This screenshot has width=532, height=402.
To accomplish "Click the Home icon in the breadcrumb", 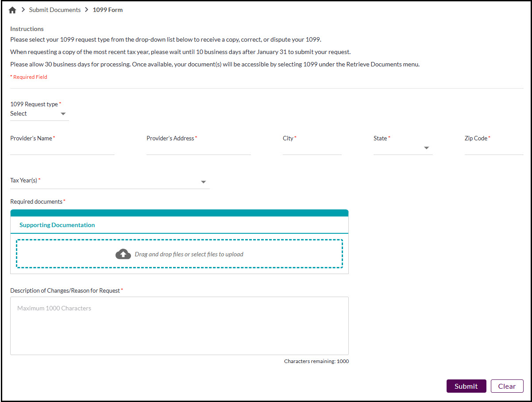I will coord(12,10).
